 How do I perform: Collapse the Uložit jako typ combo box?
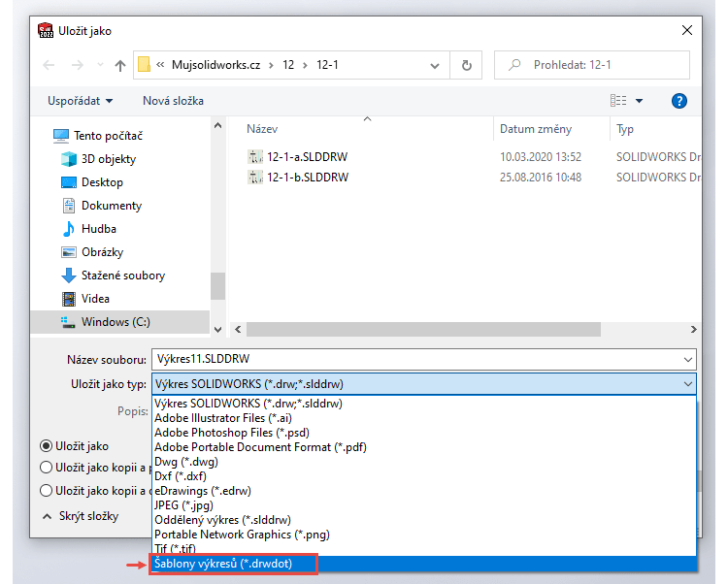tap(687, 384)
